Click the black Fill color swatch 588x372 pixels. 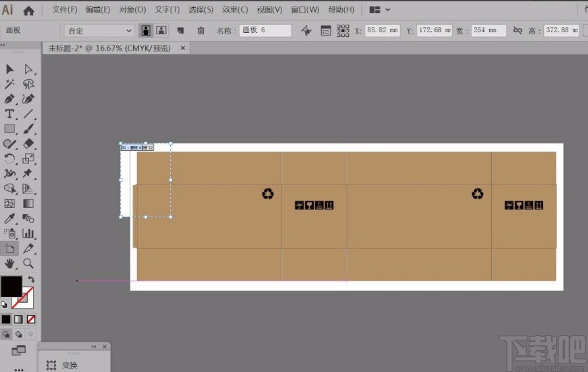(11, 286)
